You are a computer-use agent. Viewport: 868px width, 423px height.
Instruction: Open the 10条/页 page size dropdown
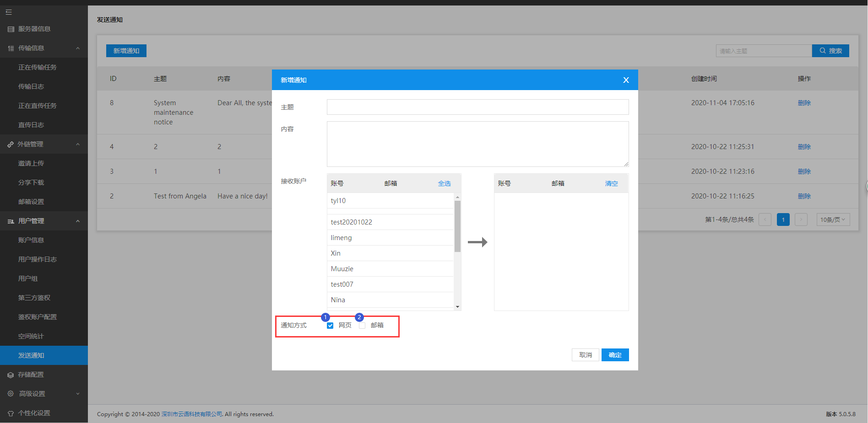pos(833,220)
